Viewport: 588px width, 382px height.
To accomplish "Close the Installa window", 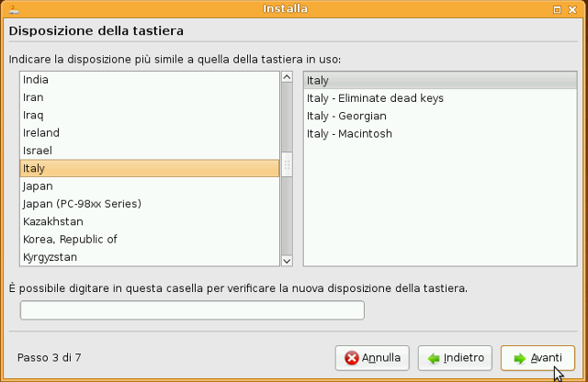I will click(x=572, y=10).
